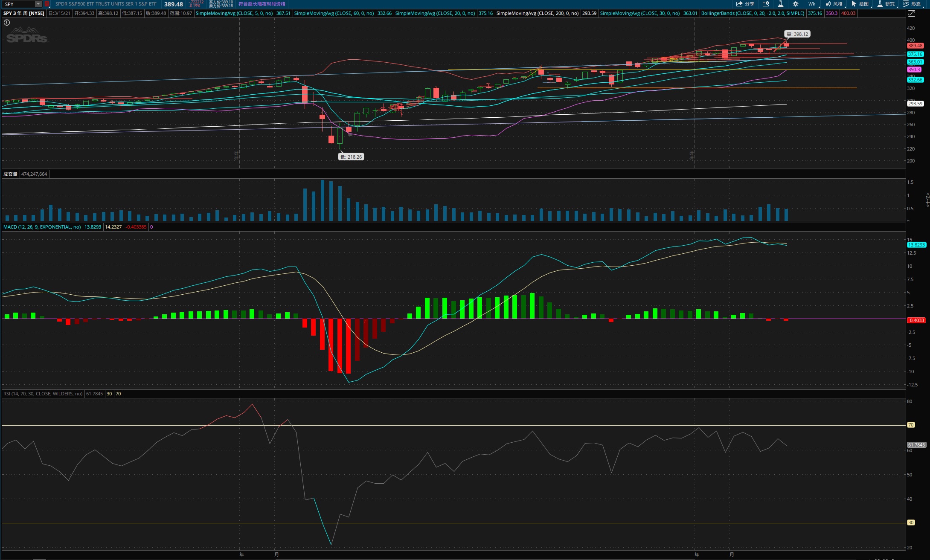930x560 pixels.
Task: Click the exclamation alert icon on the price chart
Action: 7,23
